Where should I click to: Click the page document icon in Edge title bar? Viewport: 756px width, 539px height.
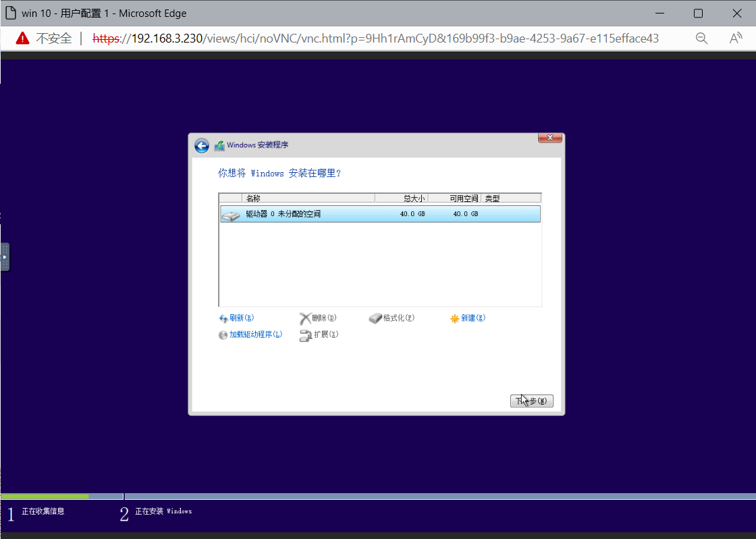point(10,13)
